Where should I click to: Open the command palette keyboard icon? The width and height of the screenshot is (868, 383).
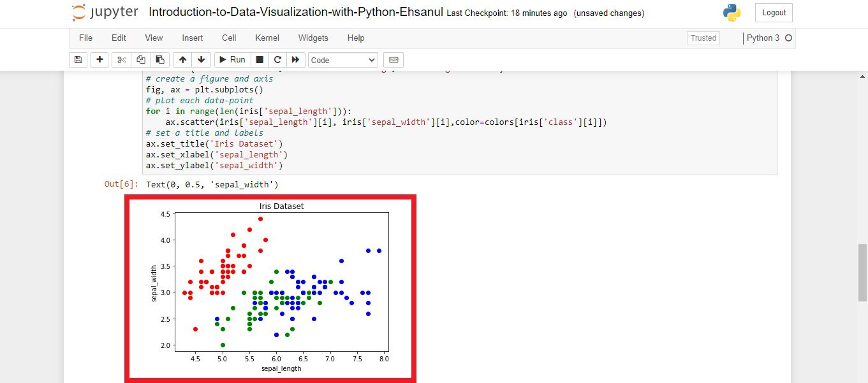point(393,59)
